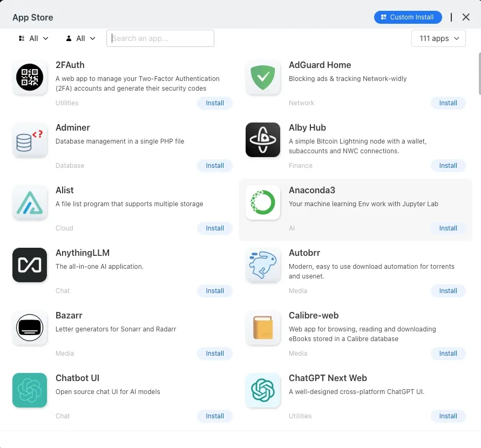Image resolution: width=481 pixels, height=448 pixels.
Task: Click the Autobrr rabbit icon
Action: tap(263, 265)
